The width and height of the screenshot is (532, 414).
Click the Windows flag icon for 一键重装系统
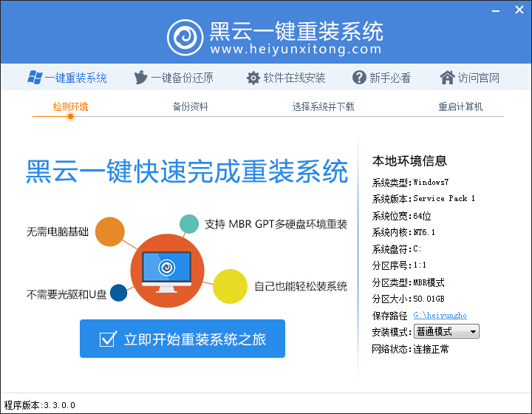(x=35, y=78)
